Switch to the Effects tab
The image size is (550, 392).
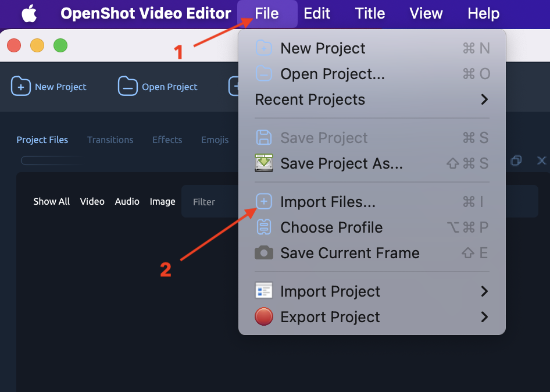(x=167, y=140)
